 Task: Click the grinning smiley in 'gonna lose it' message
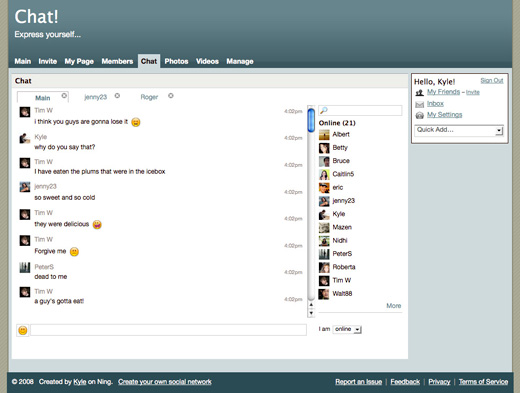pyautogui.click(x=136, y=122)
